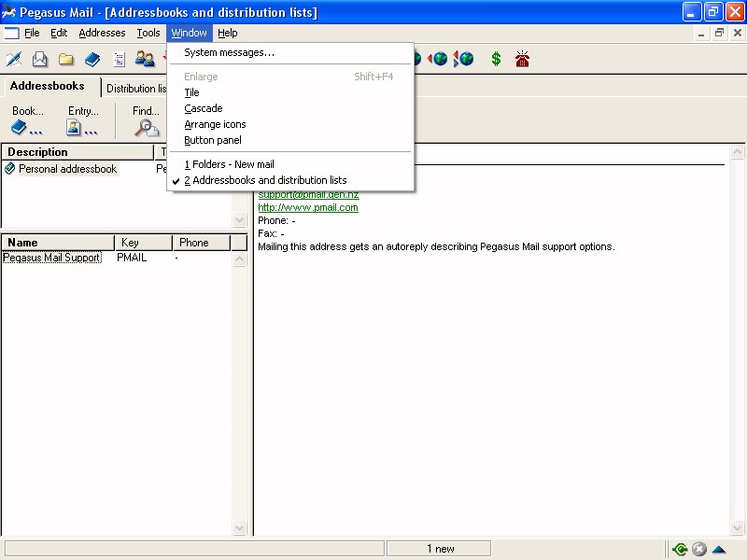This screenshot has width=747, height=560.
Task: Click the 1 new status bar panel
Action: (439, 549)
